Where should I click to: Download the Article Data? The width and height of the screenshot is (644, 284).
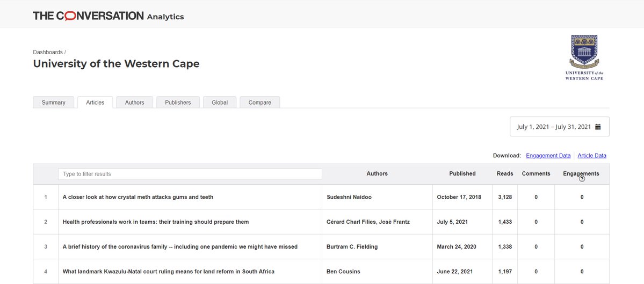click(592, 156)
